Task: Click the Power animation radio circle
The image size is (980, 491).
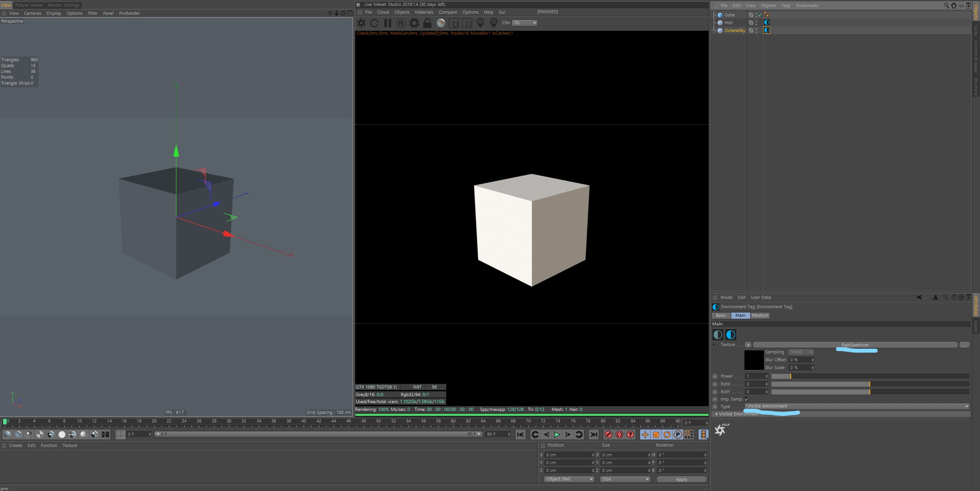Action: (715, 376)
